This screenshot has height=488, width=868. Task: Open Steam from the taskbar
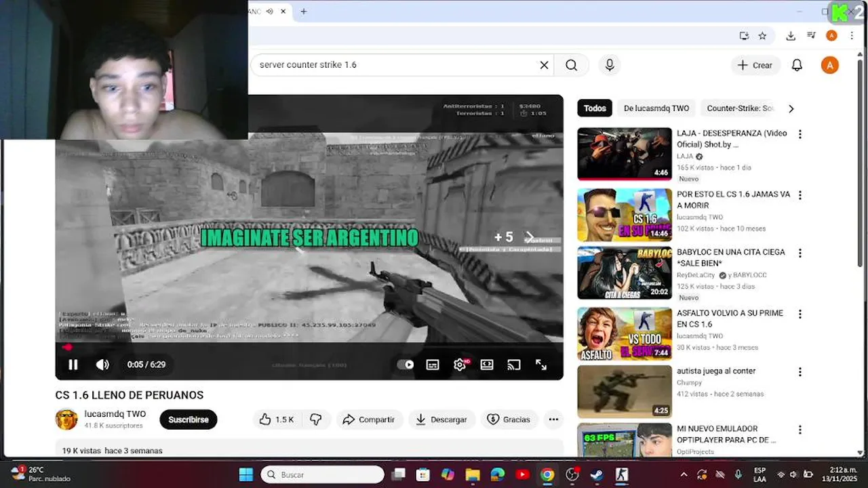click(597, 474)
